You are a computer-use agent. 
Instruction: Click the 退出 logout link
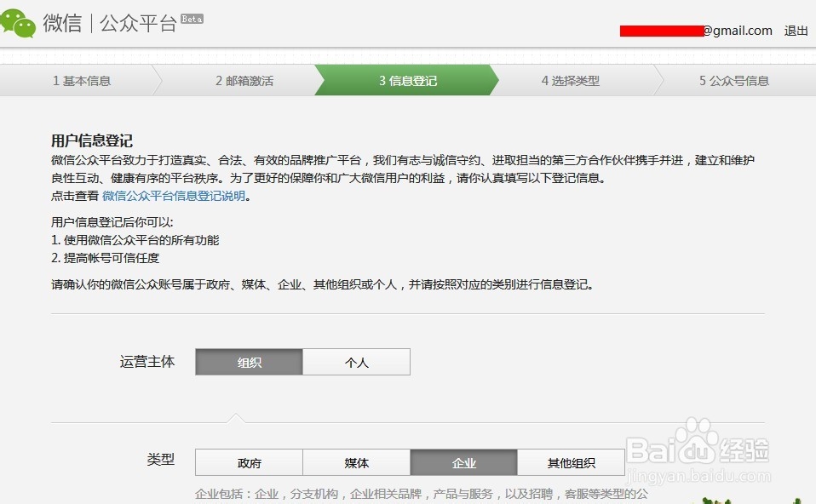[796, 31]
